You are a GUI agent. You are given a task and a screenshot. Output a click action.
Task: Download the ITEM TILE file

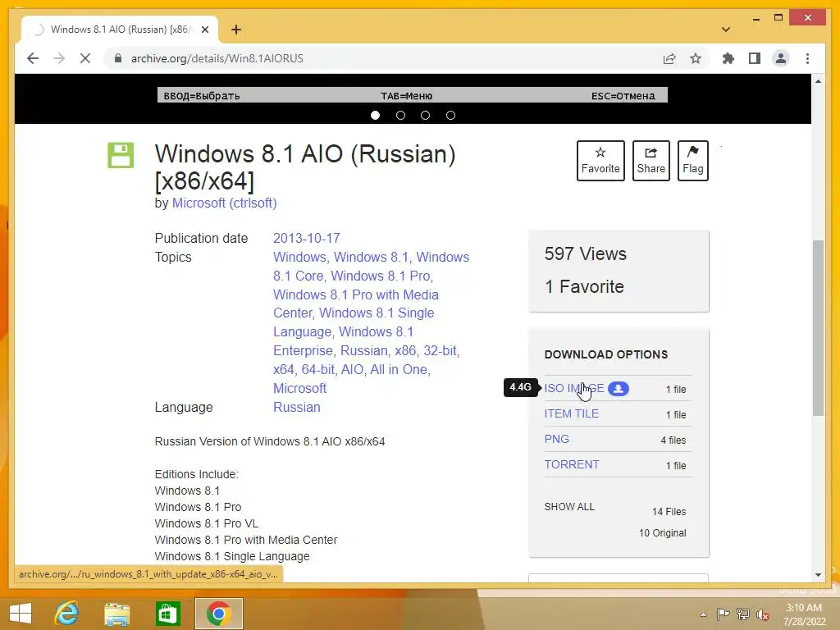572,413
